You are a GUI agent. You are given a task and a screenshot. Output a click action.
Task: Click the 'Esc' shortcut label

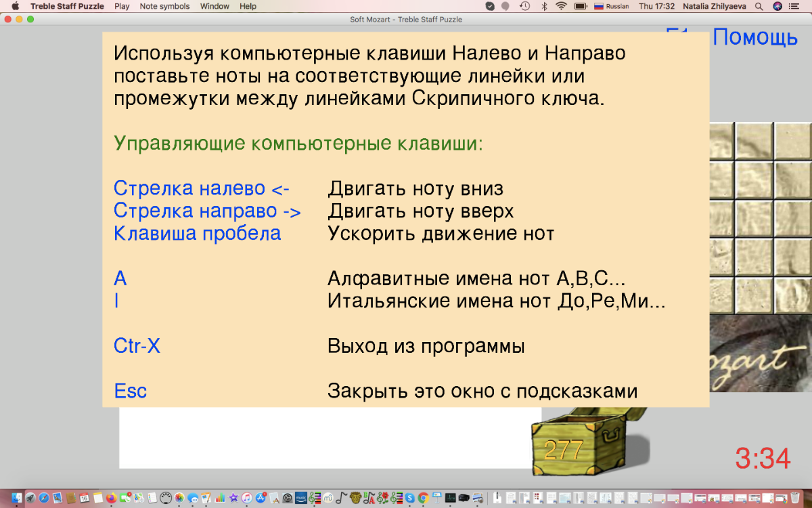click(130, 391)
